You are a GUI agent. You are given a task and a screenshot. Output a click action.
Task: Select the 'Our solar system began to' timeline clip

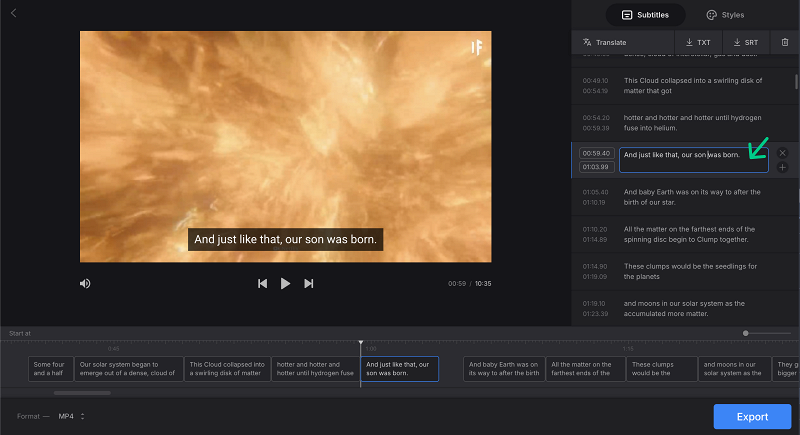[129, 369]
